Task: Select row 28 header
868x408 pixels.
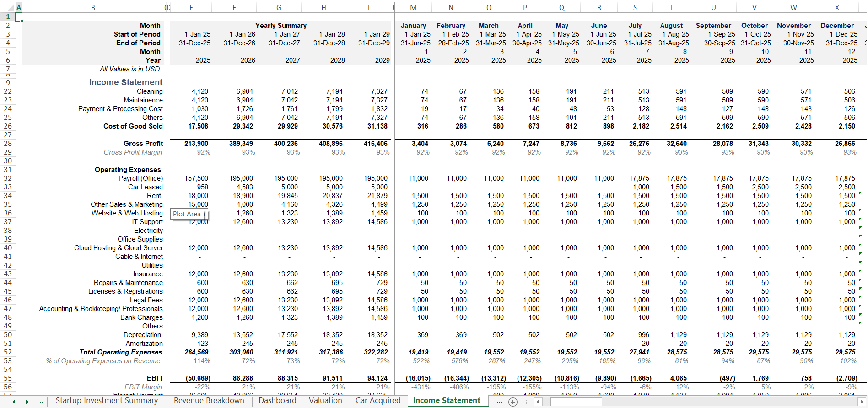Action: click(8, 144)
